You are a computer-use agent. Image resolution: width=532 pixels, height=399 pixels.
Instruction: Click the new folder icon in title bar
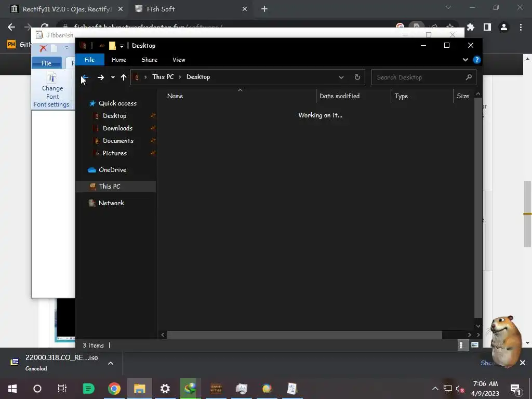tap(112, 46)
